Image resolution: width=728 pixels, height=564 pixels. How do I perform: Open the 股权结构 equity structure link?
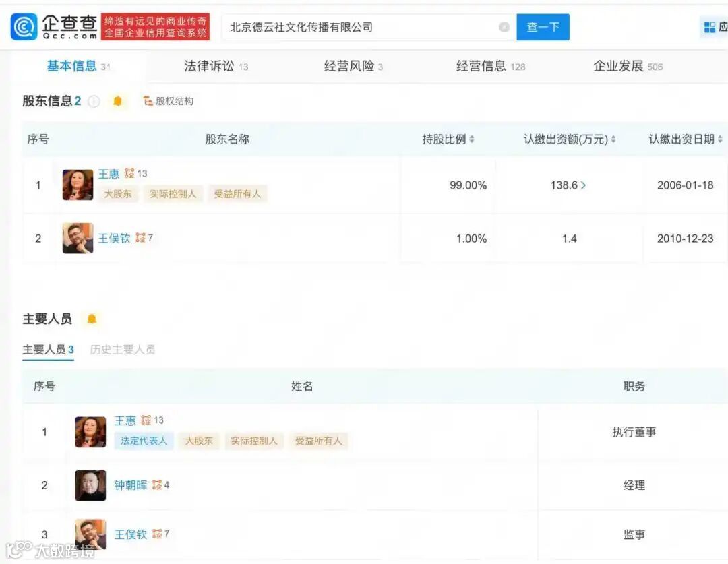click(x=168, y=101)
